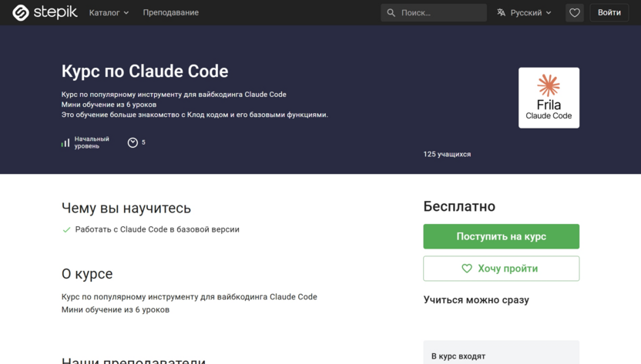
Task: Open the Русский language dropdown
Action: click(524, 12)
